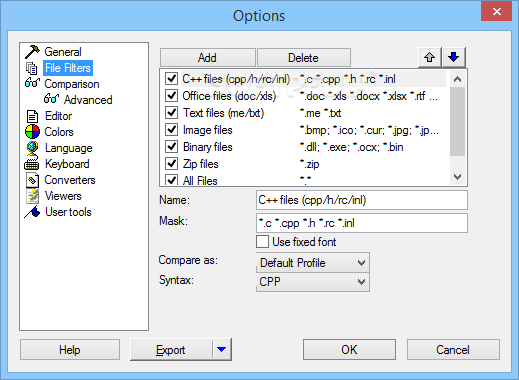Screen dimensions: 519x380
Task: Toggle the Binary files checkbox
Action: coord(171,147)
